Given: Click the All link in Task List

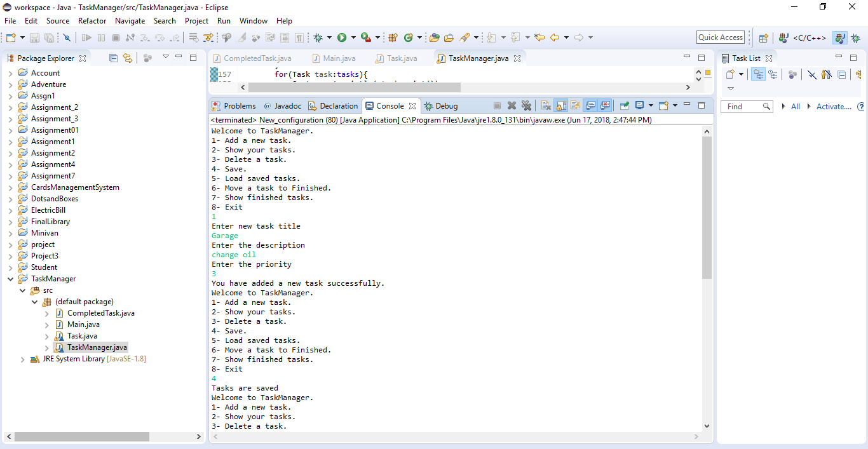Looking at the screenshot, I should tap(795, 107).
